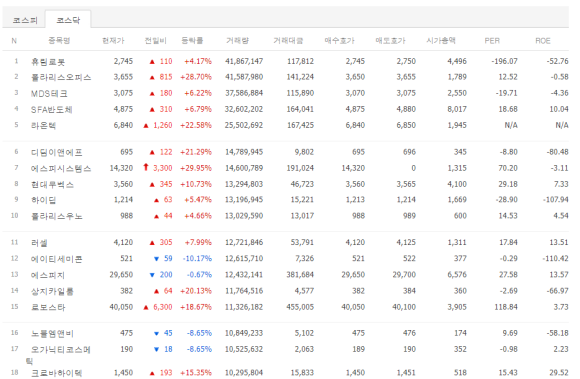Switch to the 코스피 tab
This screenshot has height=379, width=580.
click(25, 20)
